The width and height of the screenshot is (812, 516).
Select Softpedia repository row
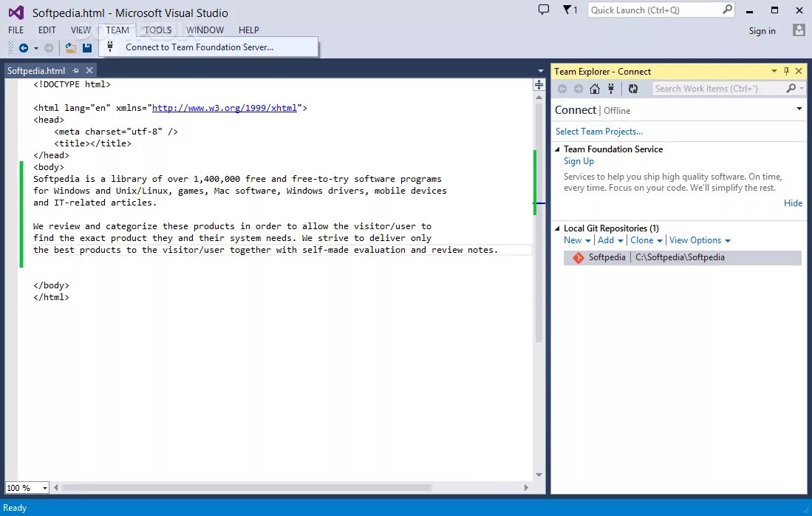click(683, 257)
